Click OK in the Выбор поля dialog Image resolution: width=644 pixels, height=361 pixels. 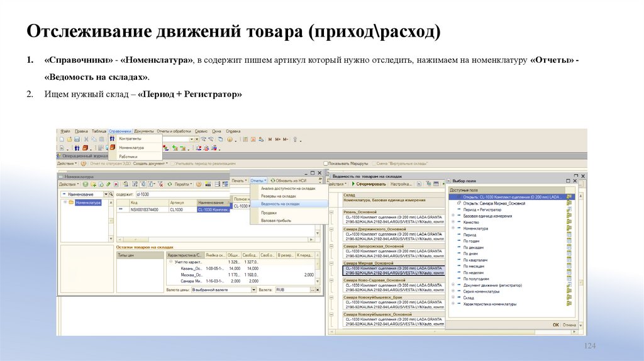[556, 325]
